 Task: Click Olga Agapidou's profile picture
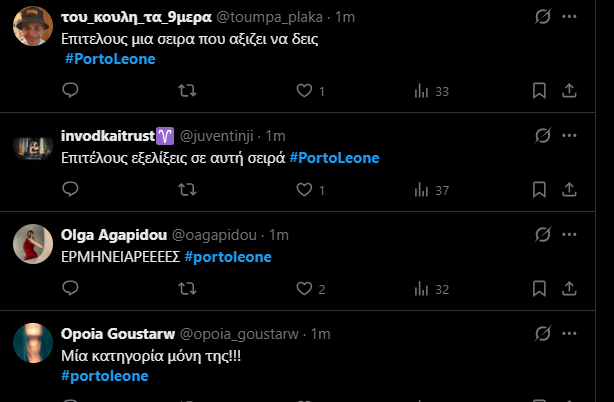coord(33,245)
